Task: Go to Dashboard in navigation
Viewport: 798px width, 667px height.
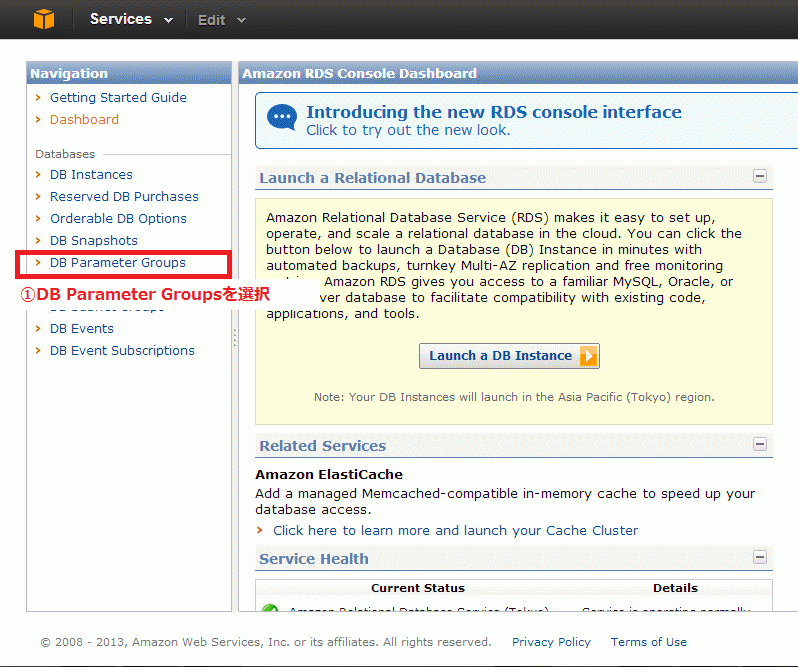Action: 84,119
